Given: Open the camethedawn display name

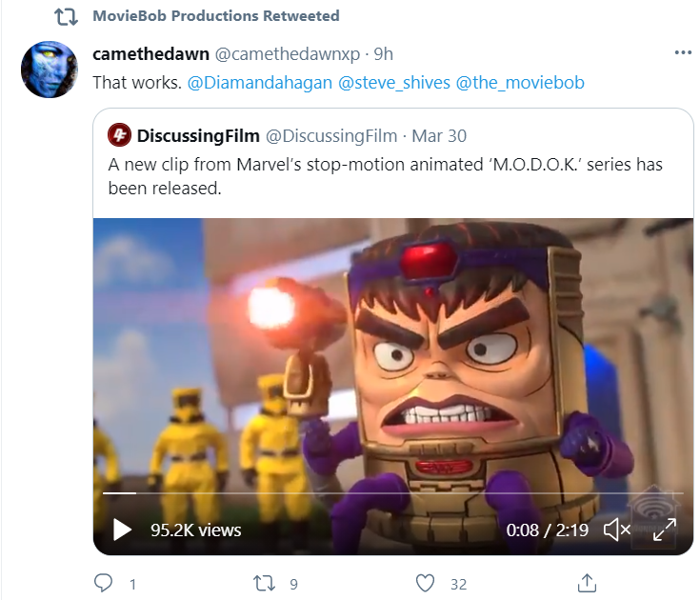Looking at the screenshot, I should (150, 54).
